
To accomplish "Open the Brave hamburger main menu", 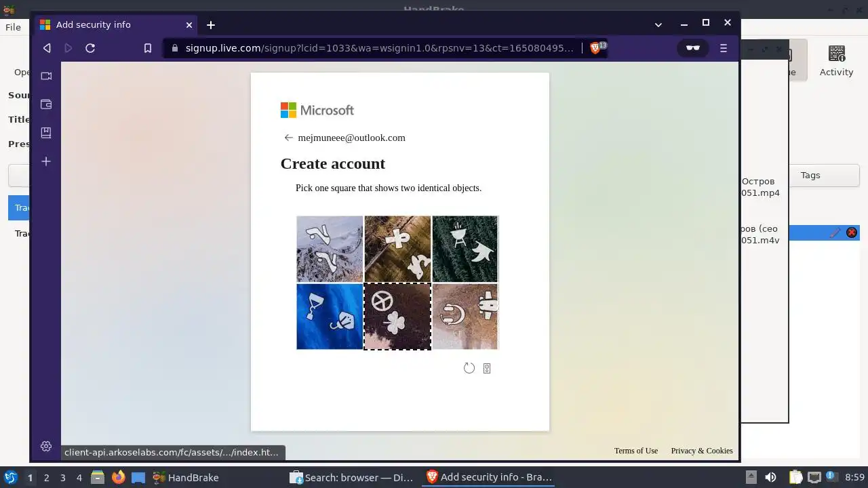I will click(x=724, y=48).
